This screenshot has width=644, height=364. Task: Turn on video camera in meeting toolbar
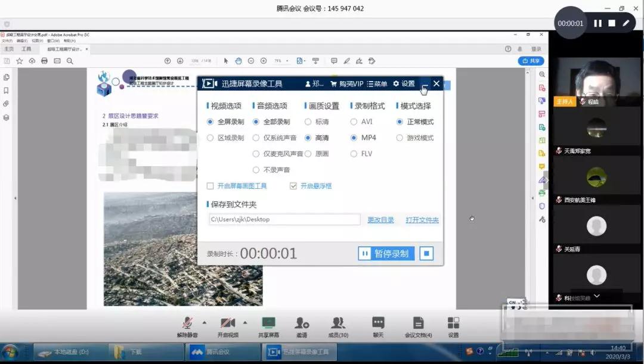(x=228, y=327)
